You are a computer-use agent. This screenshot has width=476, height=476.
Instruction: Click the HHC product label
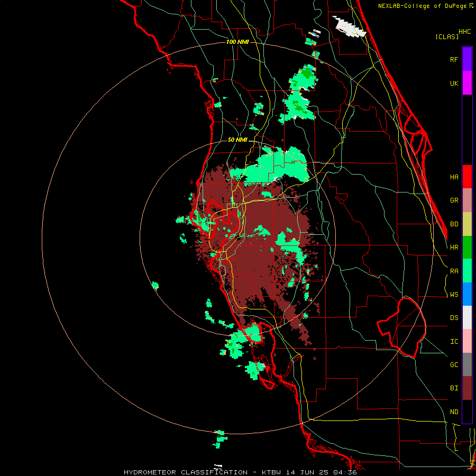pos(464,32)
